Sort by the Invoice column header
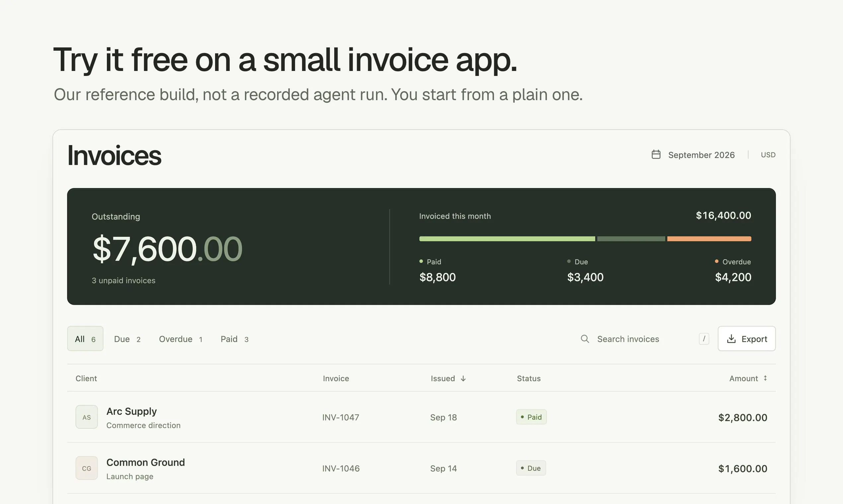The height and width of the screenshot is (504, 843). (336, 378)
